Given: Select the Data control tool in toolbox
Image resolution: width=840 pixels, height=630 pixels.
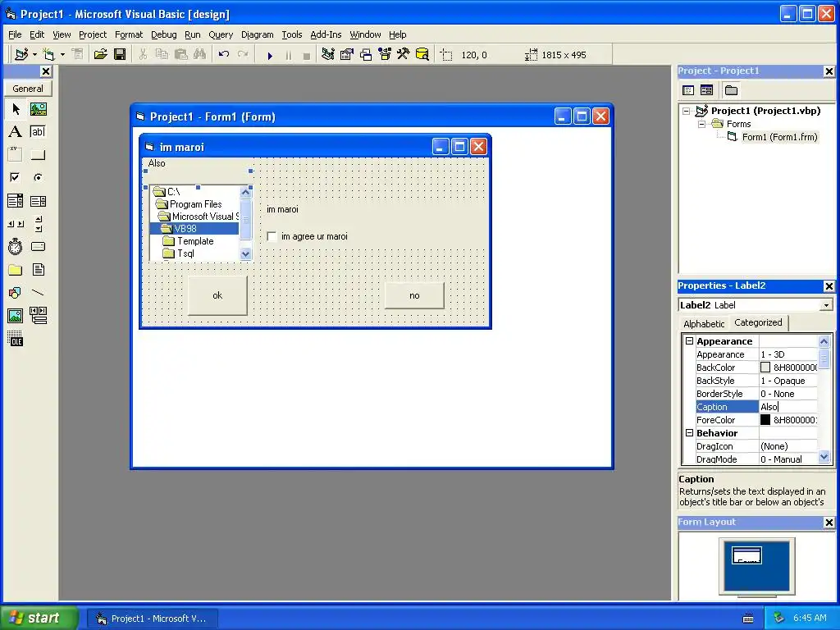Looking at the screenshot, I should pos(38,316).
